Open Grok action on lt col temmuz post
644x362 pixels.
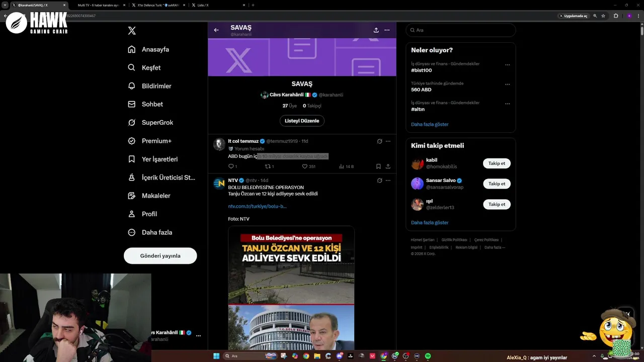pos(380,141)
